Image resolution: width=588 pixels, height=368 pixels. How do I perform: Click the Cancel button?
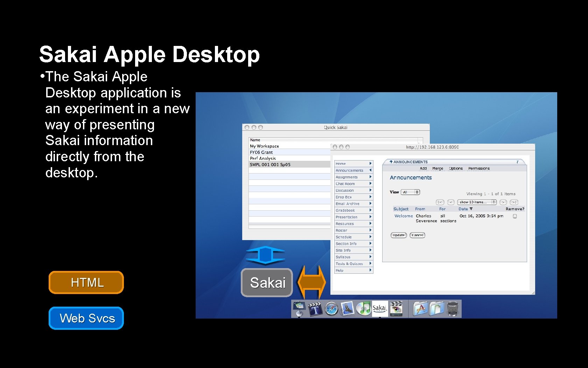coord(417,235)
